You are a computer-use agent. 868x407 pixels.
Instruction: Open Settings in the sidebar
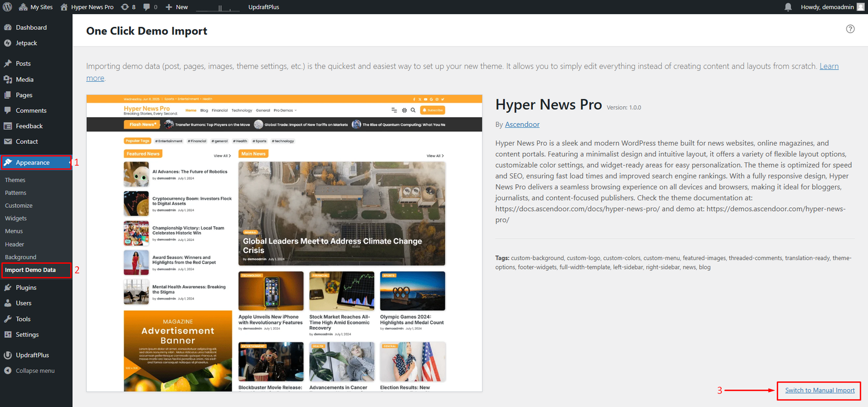[27, 335]
